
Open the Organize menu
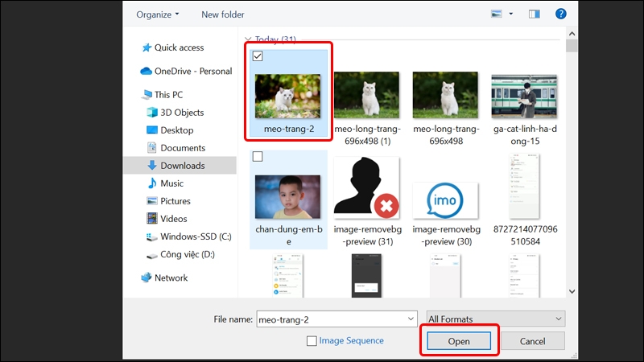(x=158, y=14)
